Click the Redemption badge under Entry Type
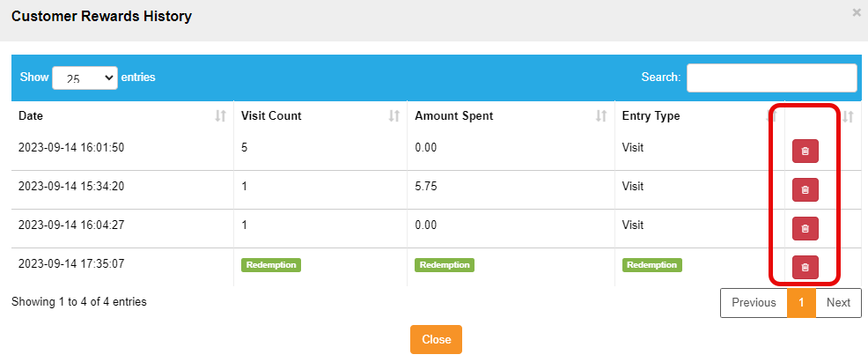 click(652, 264)
